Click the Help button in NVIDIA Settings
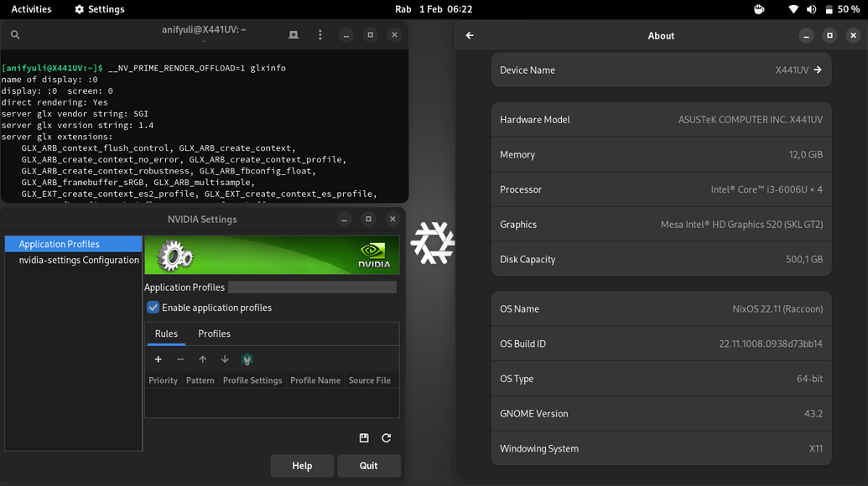The width and height of the screenshot is (868, 486). tap(302, 465)
